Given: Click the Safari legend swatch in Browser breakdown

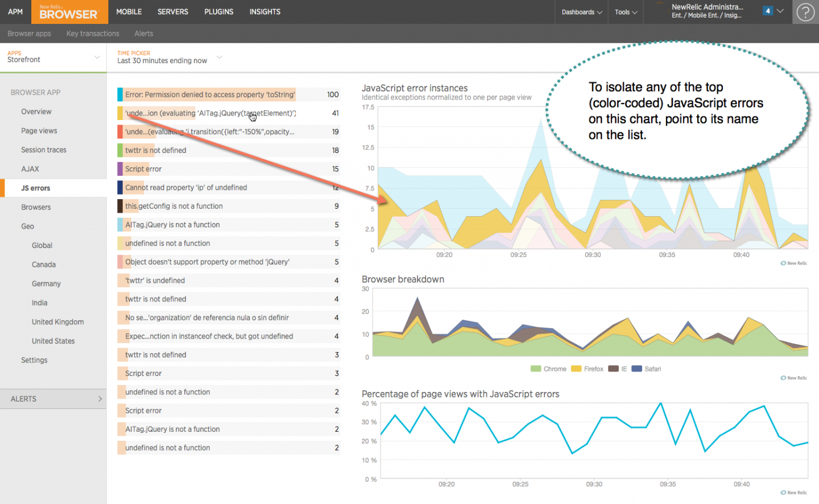Looking at the screenshot, I should coord(636,369).
